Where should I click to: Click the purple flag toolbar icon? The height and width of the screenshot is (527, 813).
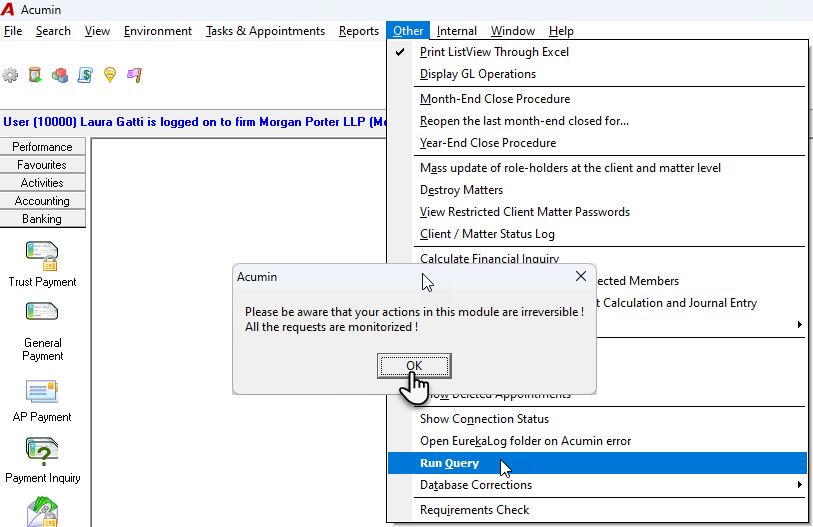(134, 75)
